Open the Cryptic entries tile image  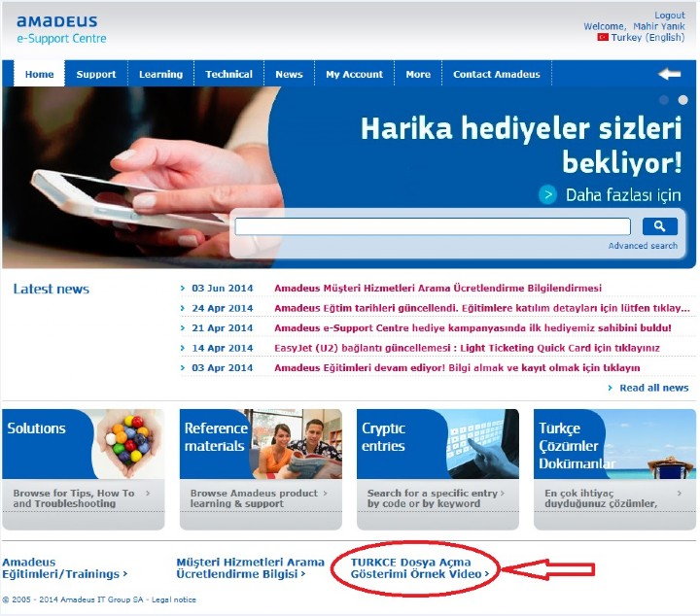437,444
